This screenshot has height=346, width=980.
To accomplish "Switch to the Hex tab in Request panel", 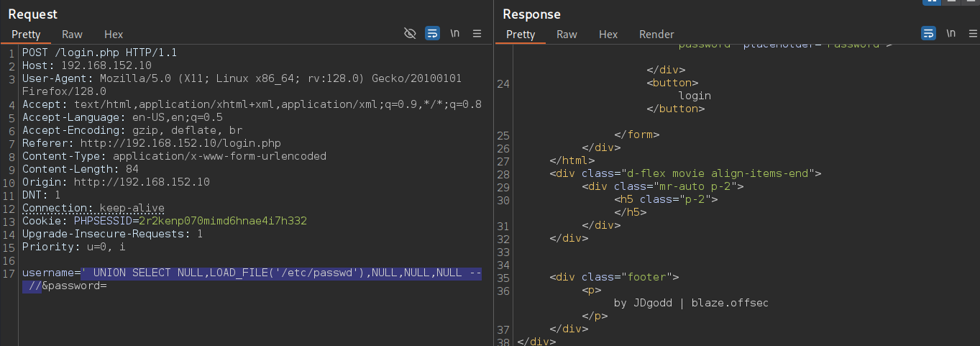I will click(114, 35).
